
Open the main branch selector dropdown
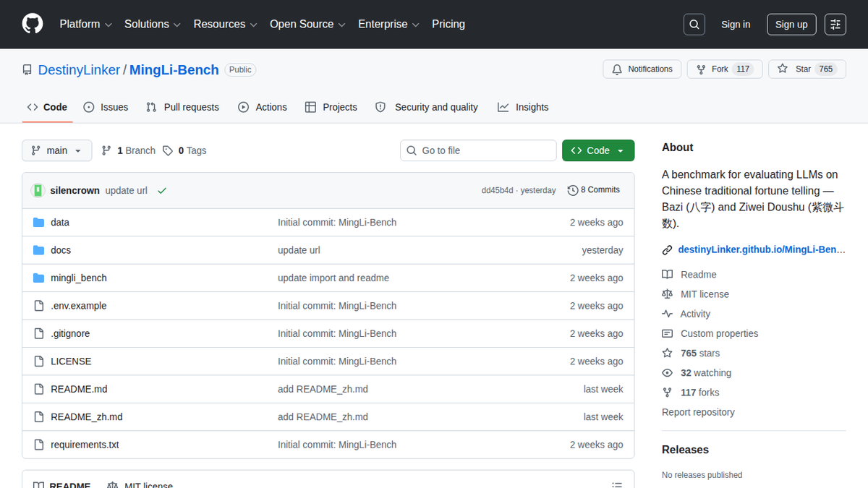[x=57, y=150]
